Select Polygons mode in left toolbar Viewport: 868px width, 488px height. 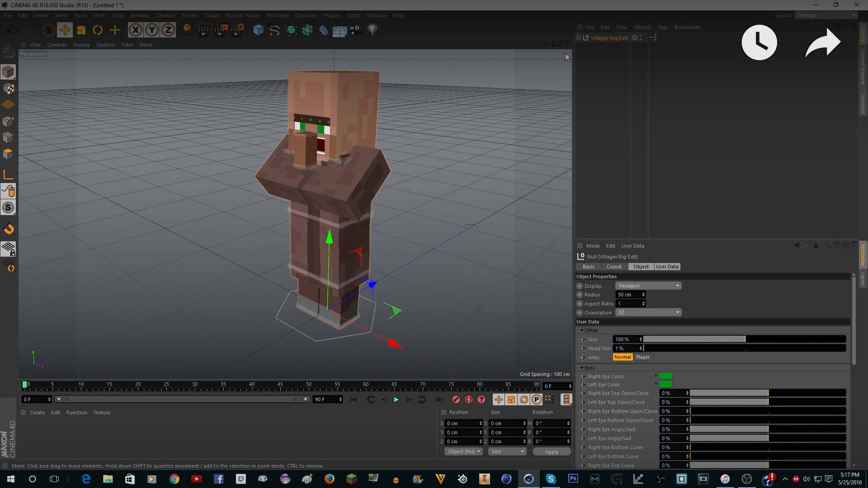coord(8,154)
